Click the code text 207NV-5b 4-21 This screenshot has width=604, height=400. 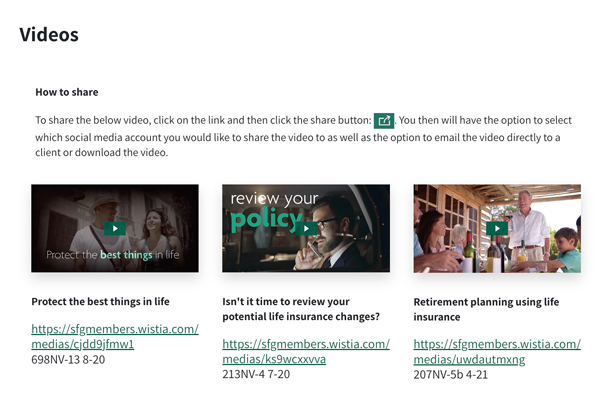(451, 375)
